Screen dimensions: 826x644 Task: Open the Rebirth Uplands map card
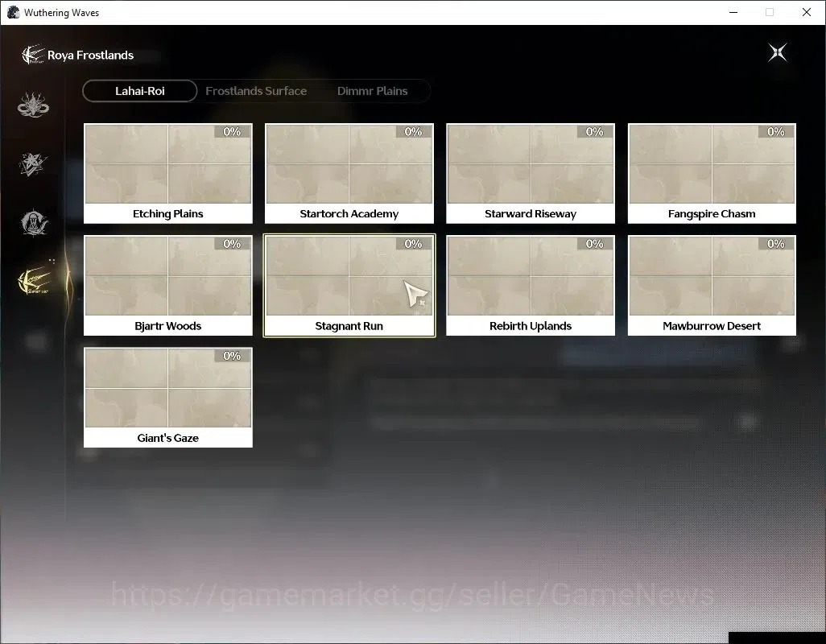coord(531,286)
